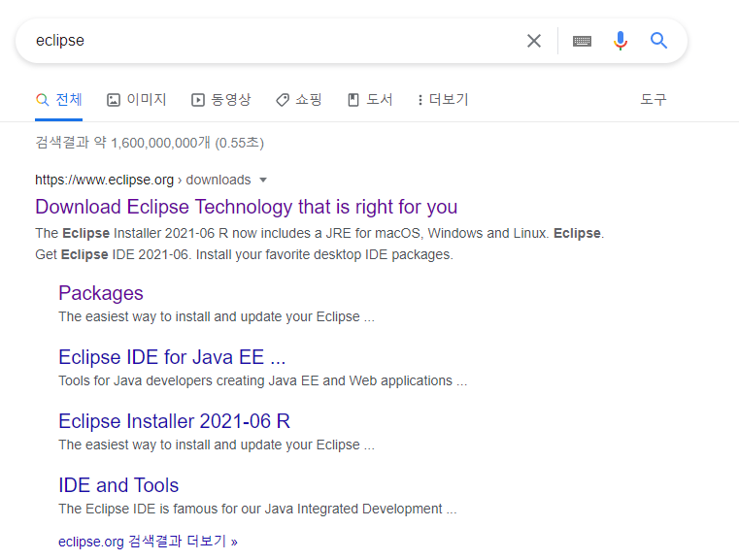
Task: Click the result count text '검색결과 약 1,600,000,000개'
Action: [122, 143]
